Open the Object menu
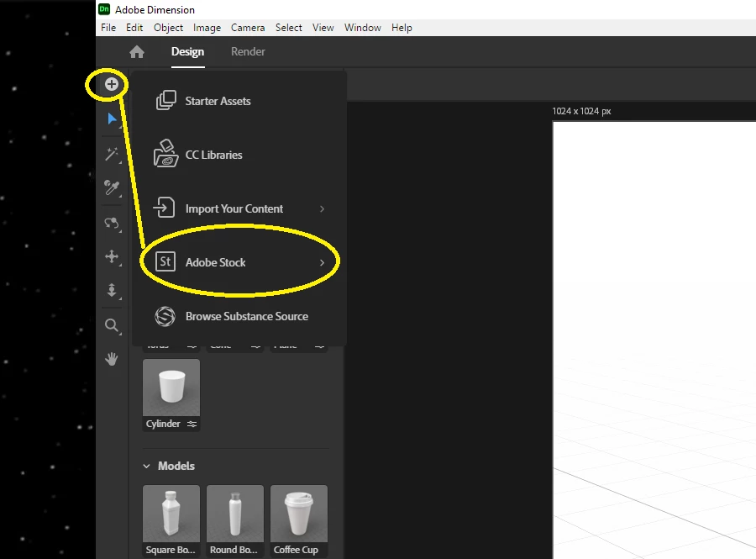This screenshot has height=559, width=756. (168, 28)
